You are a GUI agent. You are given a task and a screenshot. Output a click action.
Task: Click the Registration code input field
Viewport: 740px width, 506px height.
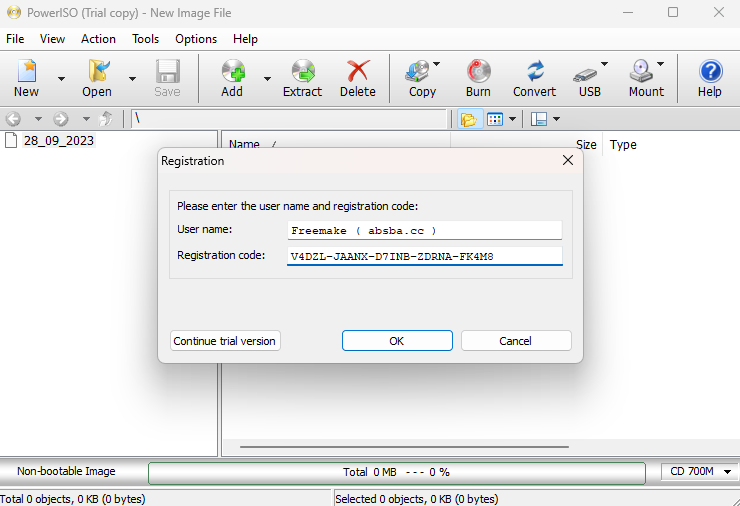pos(425,256)
